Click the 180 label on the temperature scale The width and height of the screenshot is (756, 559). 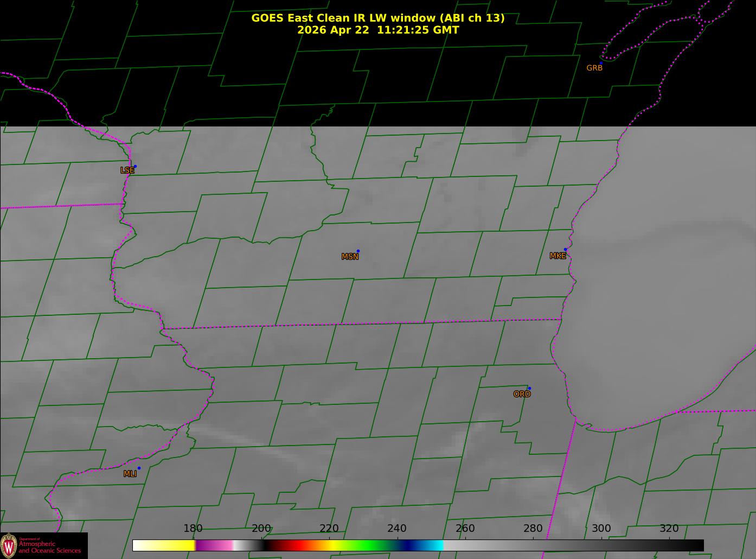click(x=193, y=529)
